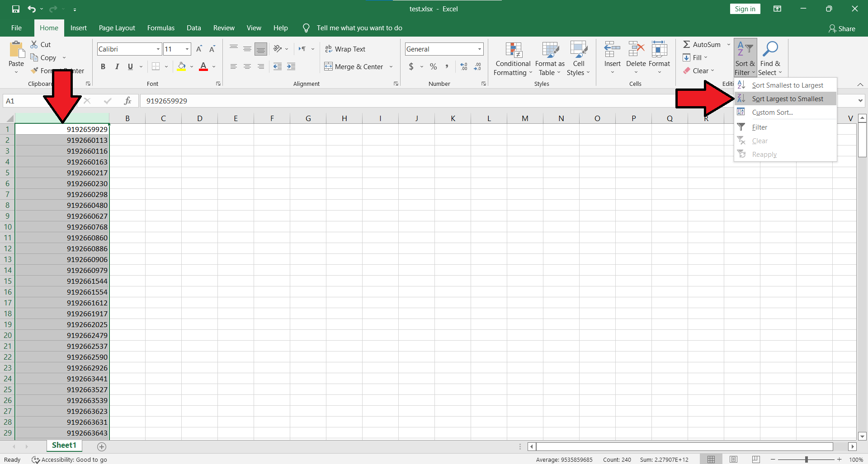Toggle Italic formatting
The image size is (868, 464).
click(117, 67)
